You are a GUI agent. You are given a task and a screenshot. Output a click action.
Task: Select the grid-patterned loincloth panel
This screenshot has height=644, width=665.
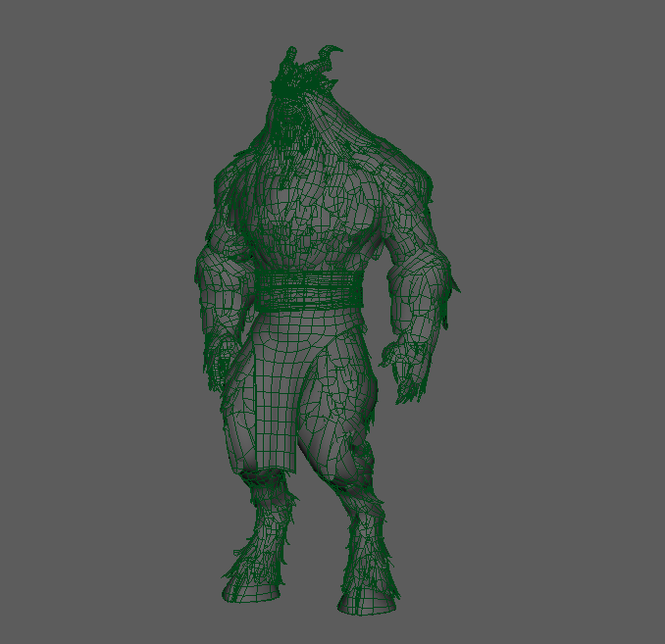[x=273, y=392]
